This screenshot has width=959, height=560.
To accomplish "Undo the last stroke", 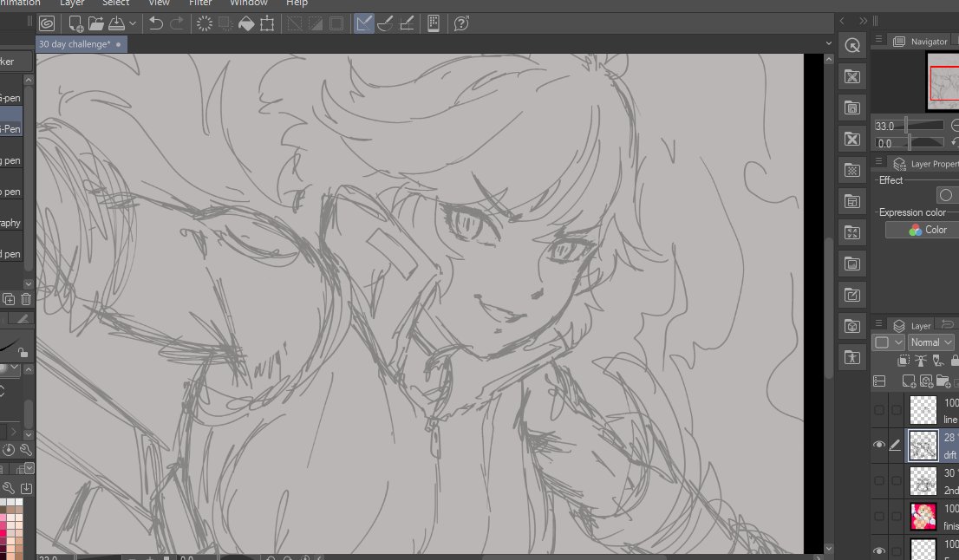I will (156, 24).
